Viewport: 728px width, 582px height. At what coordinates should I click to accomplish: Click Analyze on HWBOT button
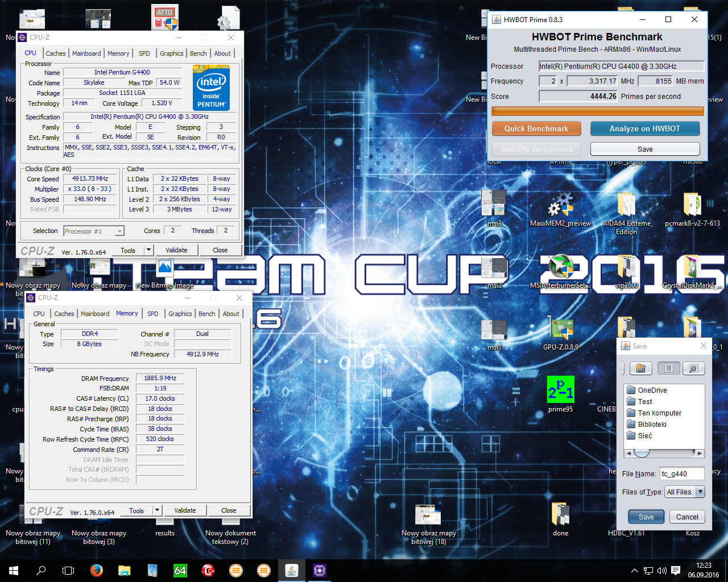tap(645, 128)
